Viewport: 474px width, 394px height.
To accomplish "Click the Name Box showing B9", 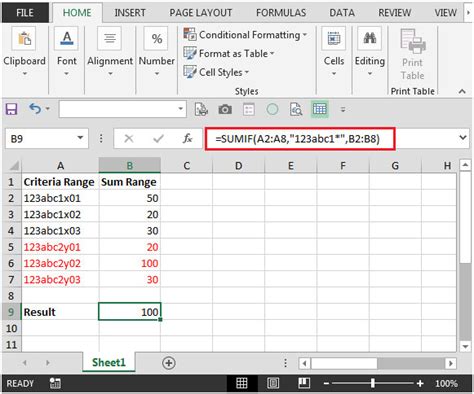I will click(41, 138).
